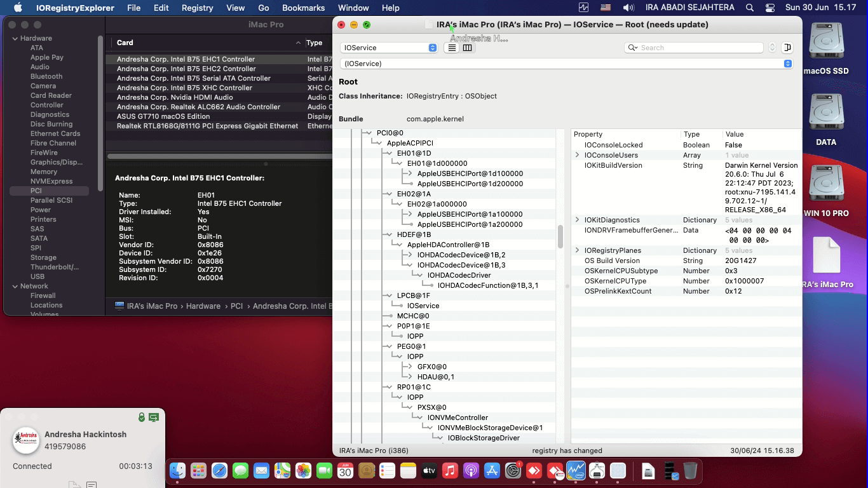
Task: Click the IORegistryExplorer Search field
Action: [694, 48]
